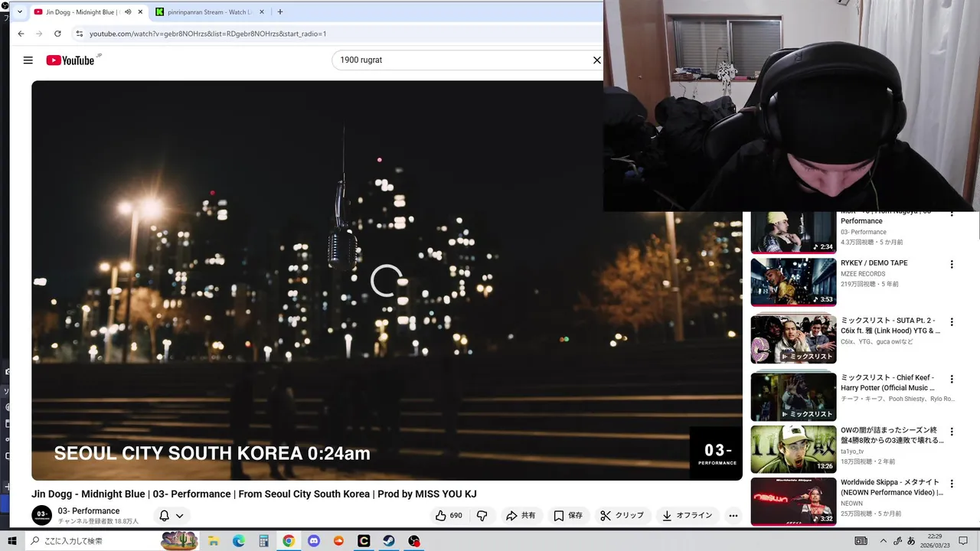Open options menu for 03- Performance 2:34 video
980x551 pixels.
(x=952, y=216)
